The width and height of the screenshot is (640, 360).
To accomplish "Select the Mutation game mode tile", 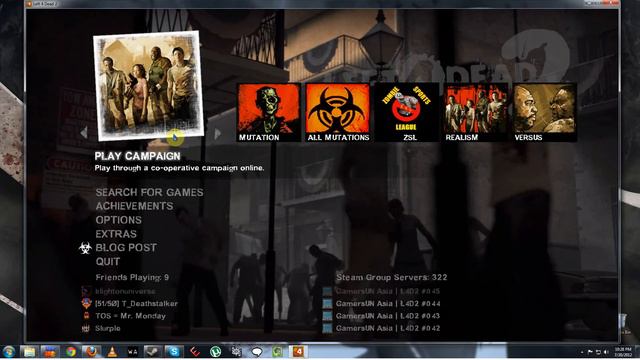I will pos(269,113).
